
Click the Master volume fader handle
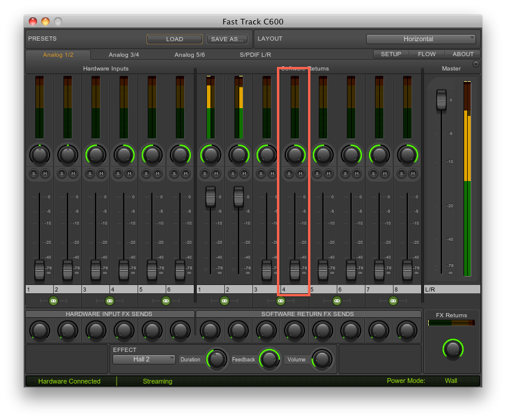441,100
